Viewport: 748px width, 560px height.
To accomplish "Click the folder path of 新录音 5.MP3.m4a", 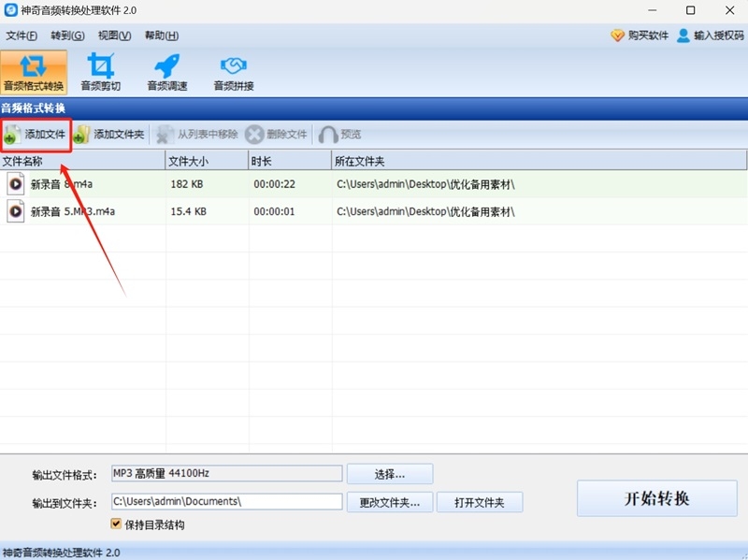I will (x=425, y=211).
